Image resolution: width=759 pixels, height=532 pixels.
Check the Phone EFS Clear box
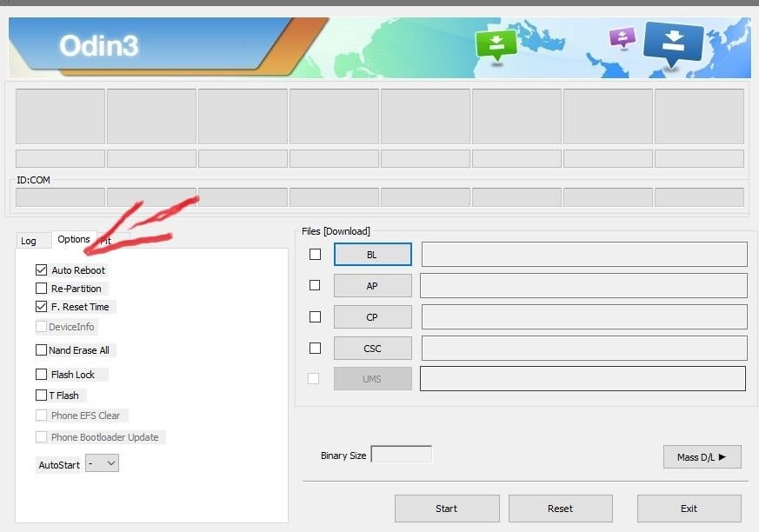tap(41, 416)
